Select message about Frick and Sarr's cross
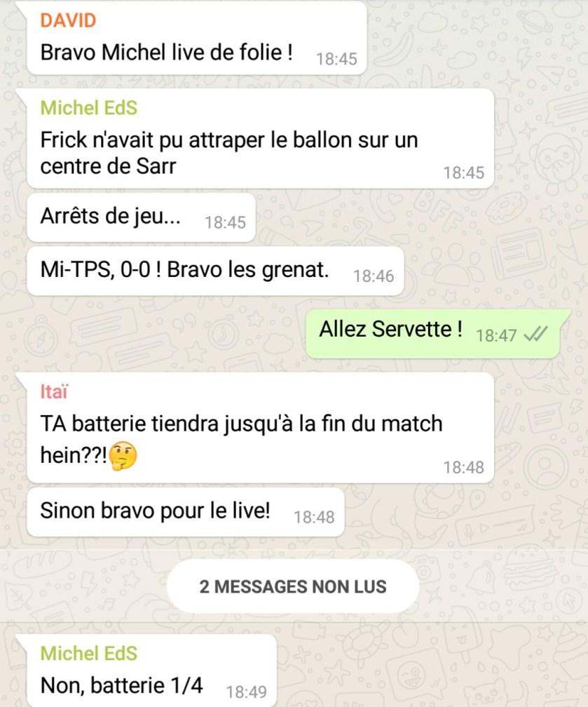588x707 pixels. (261, 139)
